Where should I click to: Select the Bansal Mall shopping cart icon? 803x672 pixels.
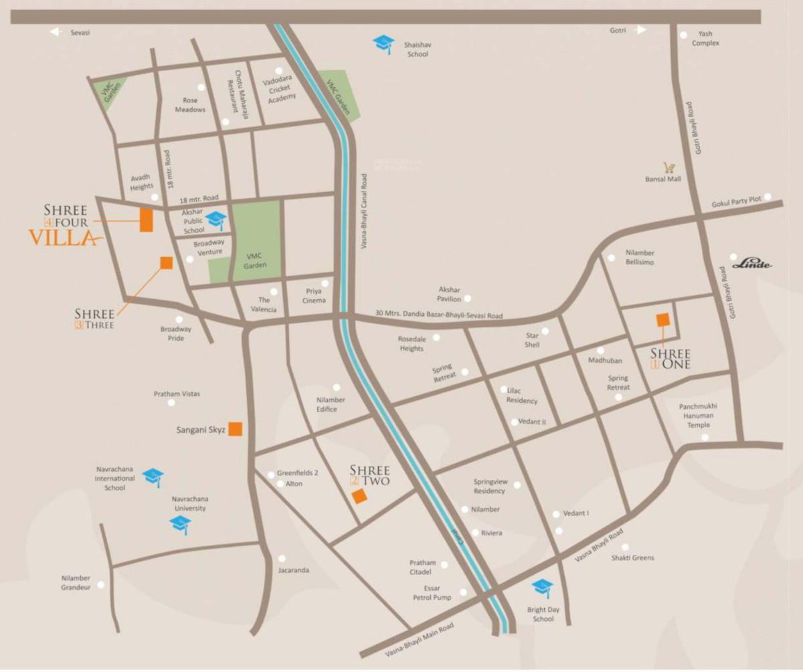tap(668, 167)
